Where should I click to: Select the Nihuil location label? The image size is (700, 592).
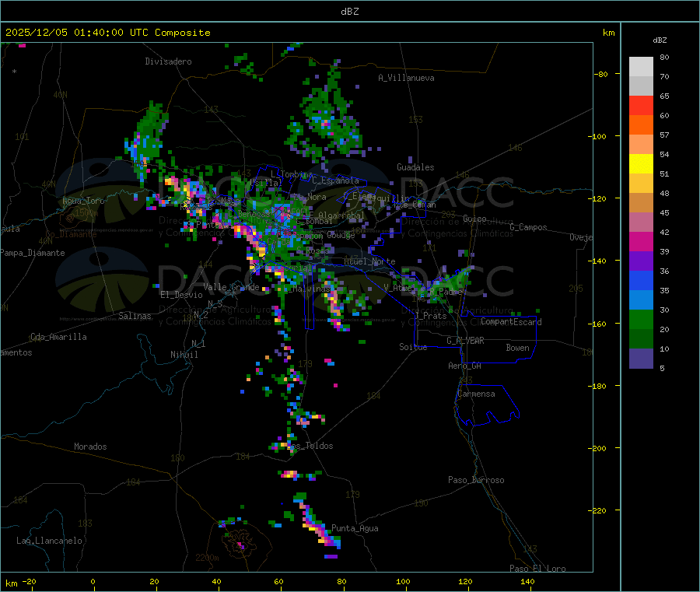pyautogui.click(x=184, y=355)
